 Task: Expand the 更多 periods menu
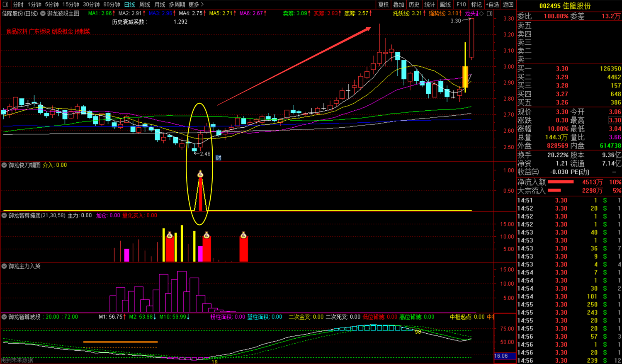196,5
